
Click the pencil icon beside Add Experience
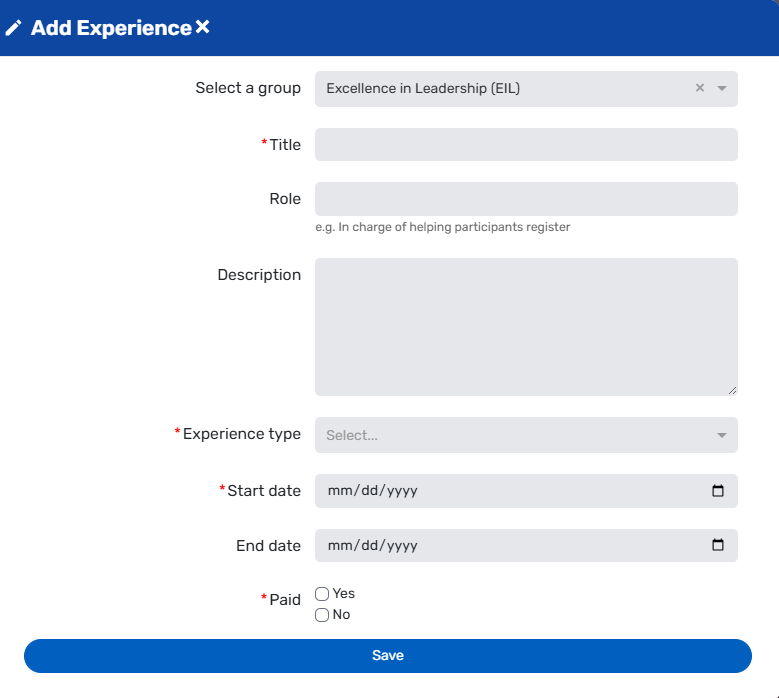point(13,28)
